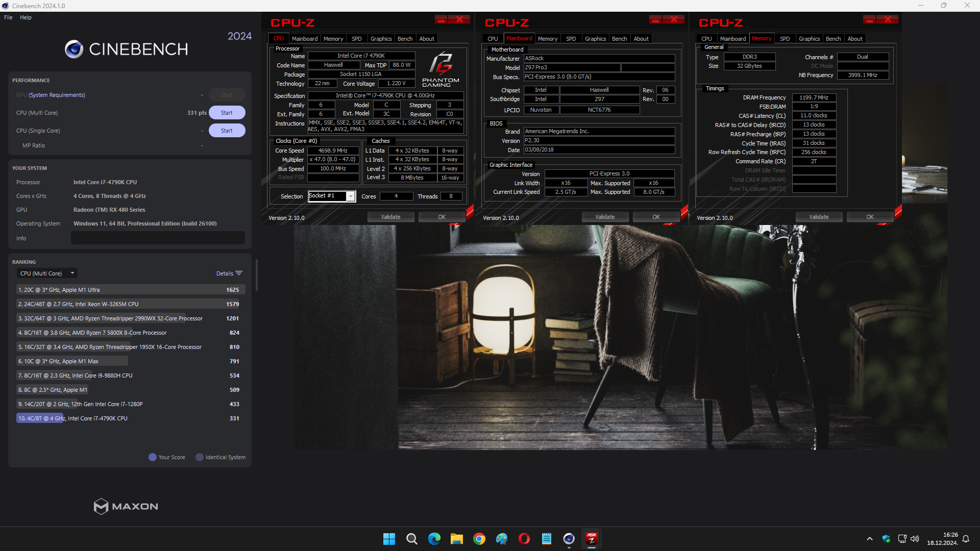
Task: Open notifications bell icon
Action: pos(966,539)
